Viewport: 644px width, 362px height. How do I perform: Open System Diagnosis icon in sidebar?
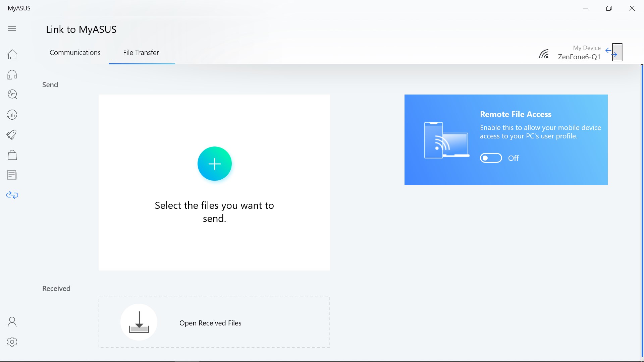pos(12,95)
